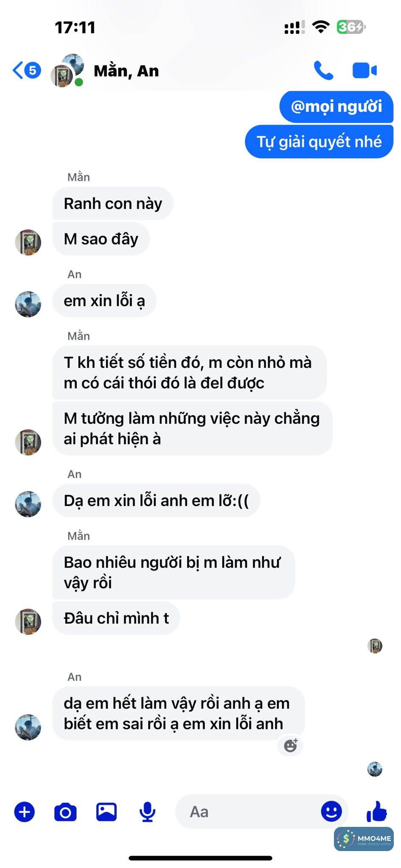Tap An's avatar beside 'em xin lỗi ạ'
This screenshot has height=868, width=401.
[x=28, y=304]
